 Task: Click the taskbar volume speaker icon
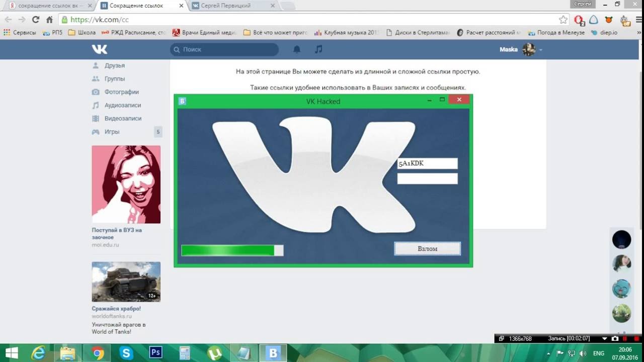583,353
